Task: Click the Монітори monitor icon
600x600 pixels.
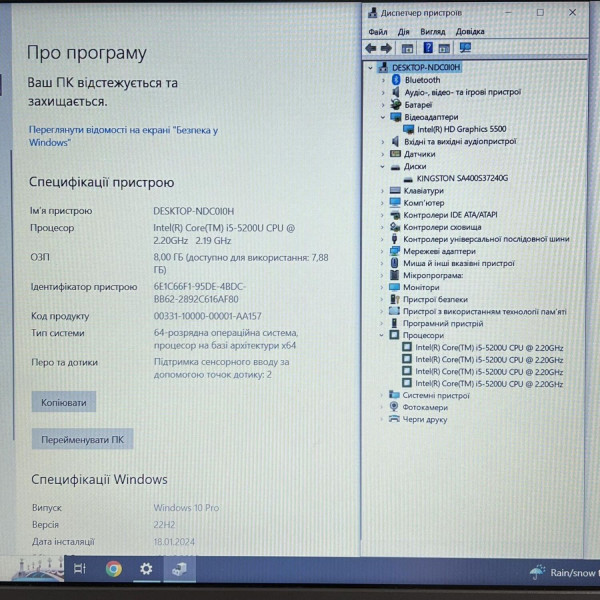Action: 394,287
